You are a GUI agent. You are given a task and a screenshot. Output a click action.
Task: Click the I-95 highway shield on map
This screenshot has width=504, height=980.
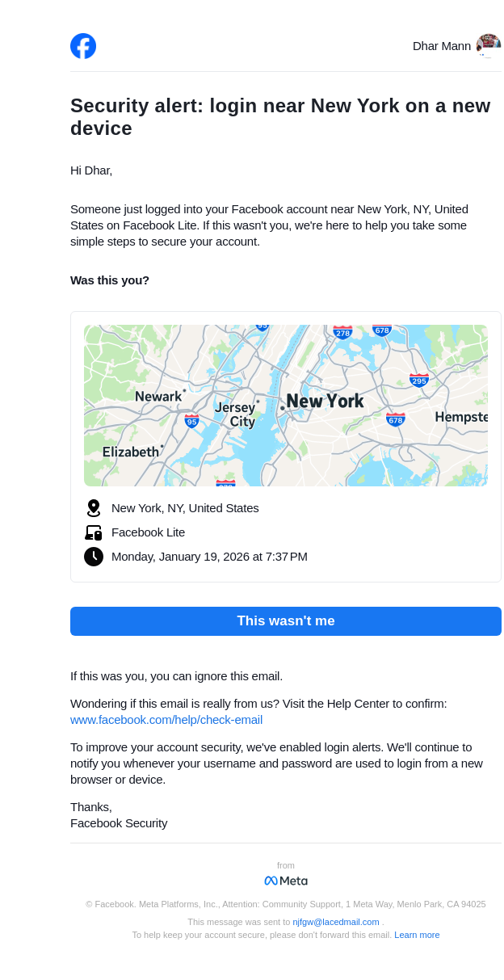pyautogui.click(x=191, y=421)
